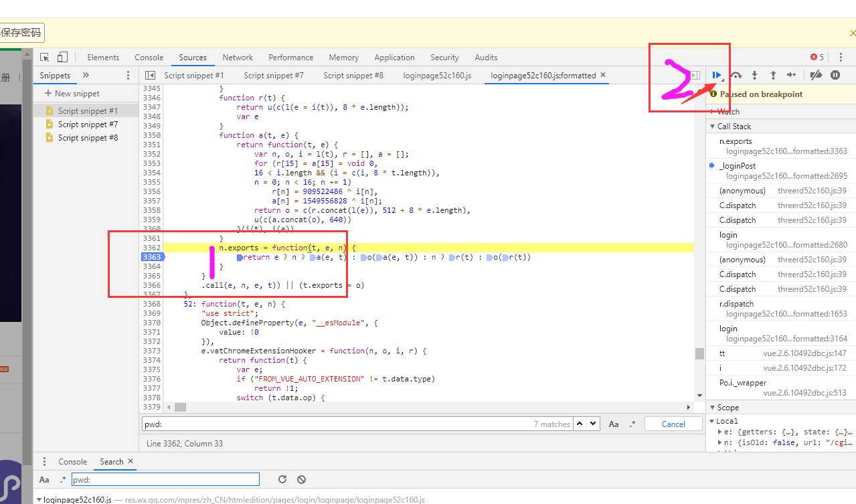Open the DevTools customize menu

pyautogui.click(x=841, y=58)
